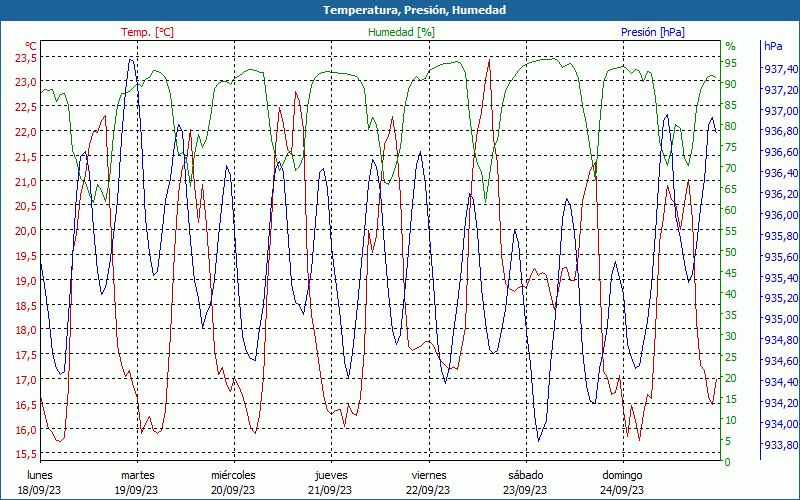Click the 23,5 temperature axis value
This screenshot has height=500, width=800.
coord(26,58)
